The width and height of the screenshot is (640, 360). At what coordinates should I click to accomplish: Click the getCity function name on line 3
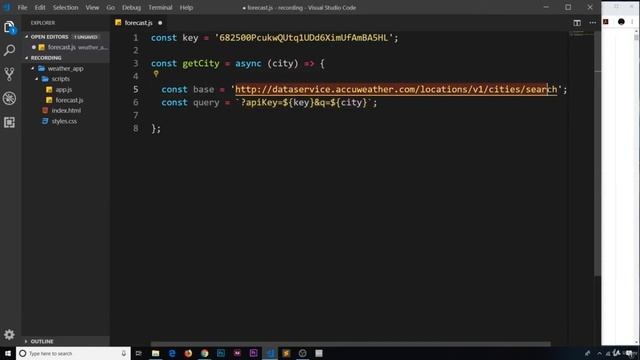[201, 64]
